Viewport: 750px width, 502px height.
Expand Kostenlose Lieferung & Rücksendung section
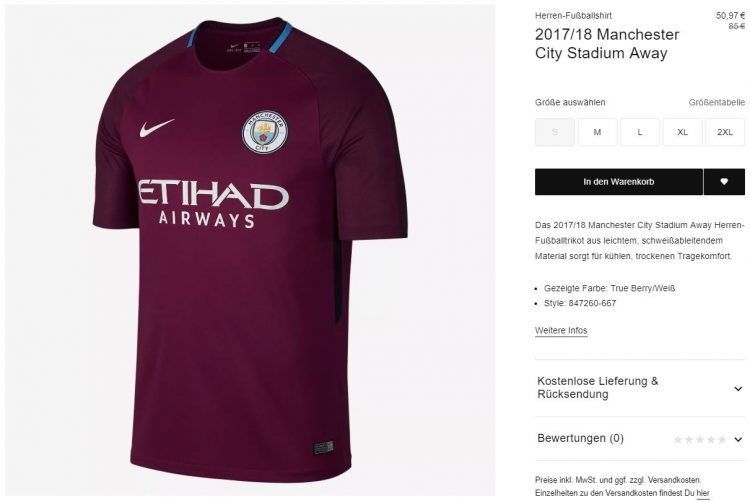640,388
